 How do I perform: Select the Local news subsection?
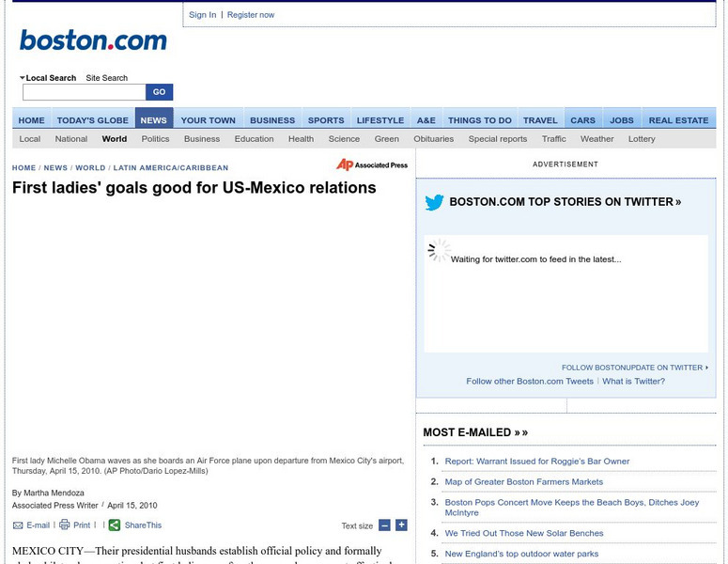pos(30,139)
